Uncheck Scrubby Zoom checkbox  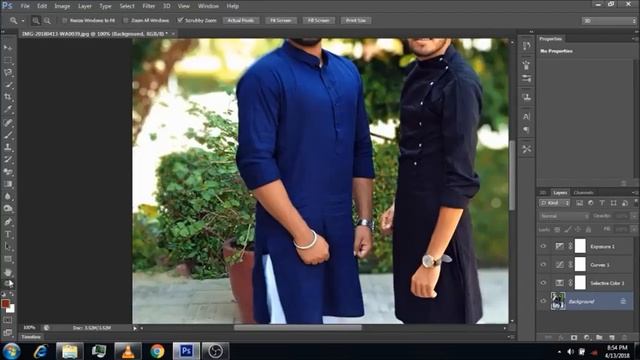(x=180, y=20)
